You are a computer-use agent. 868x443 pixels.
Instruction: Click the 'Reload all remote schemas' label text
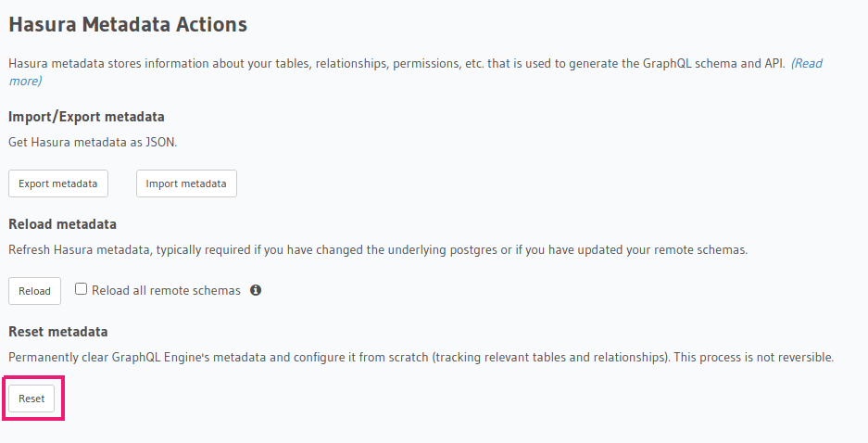point(166,290)
